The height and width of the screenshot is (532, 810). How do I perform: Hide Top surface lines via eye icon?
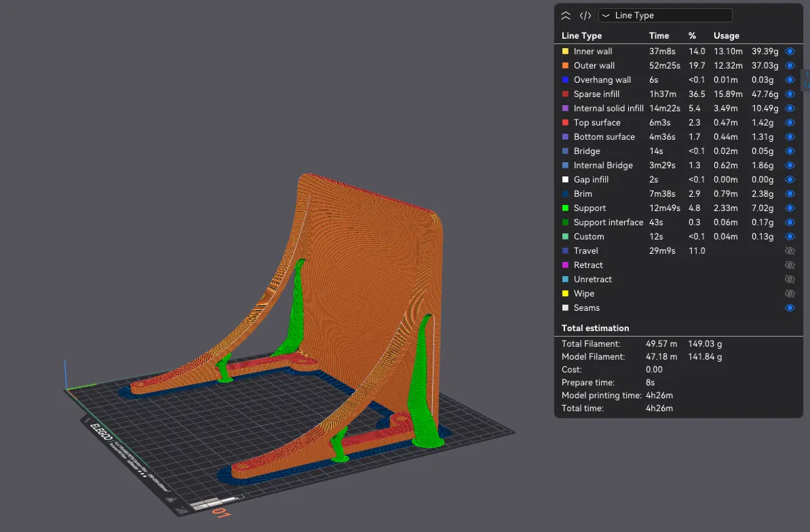coord(790,122)
